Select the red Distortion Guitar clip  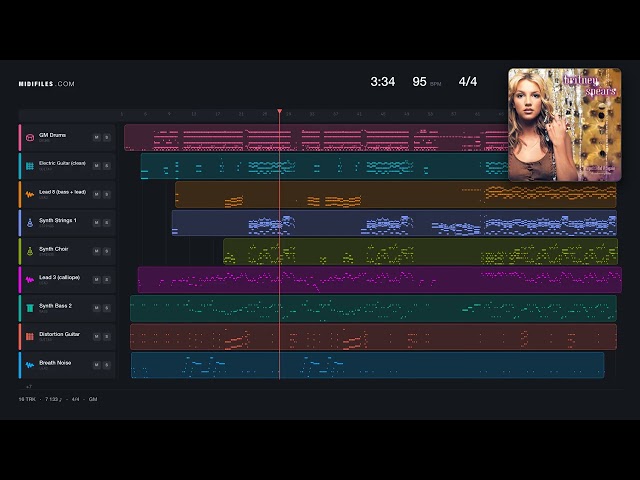[x=373, y=337]
